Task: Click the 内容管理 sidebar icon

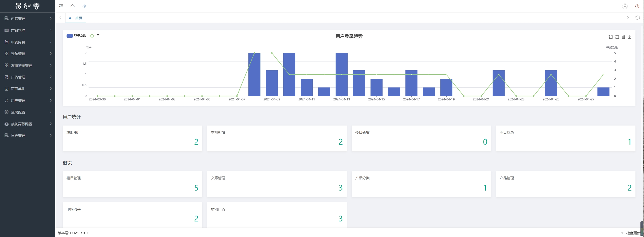Action: [x=7, y=18]
